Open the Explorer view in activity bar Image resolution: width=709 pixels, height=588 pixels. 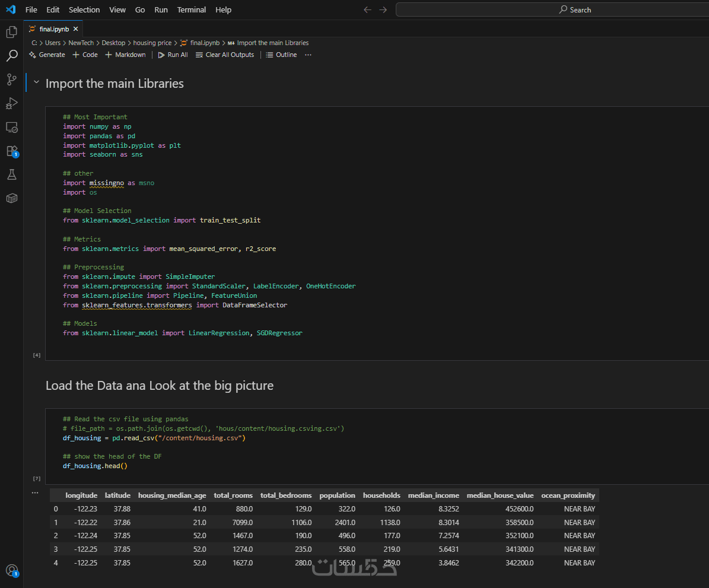coord(11,32)
